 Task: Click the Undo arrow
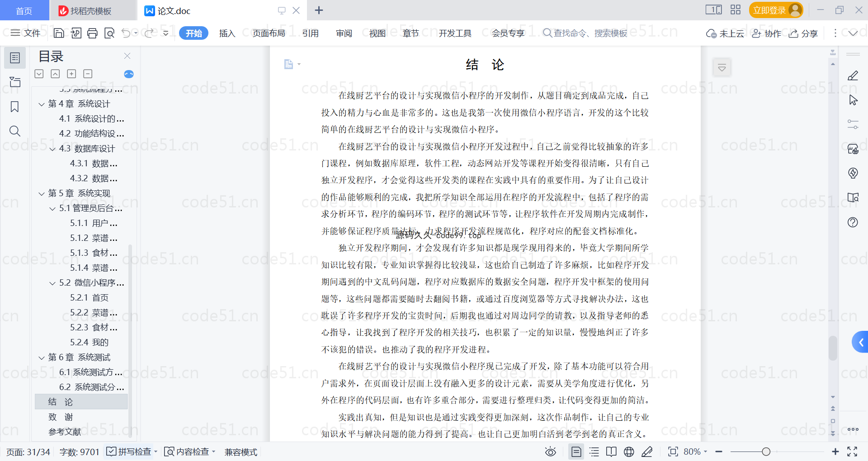pos(126,33)
